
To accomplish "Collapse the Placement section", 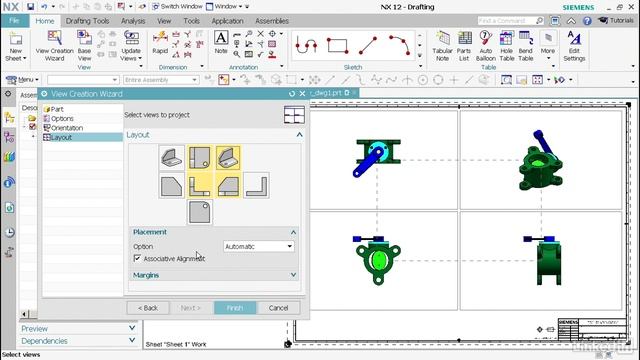I will [293, 232].
